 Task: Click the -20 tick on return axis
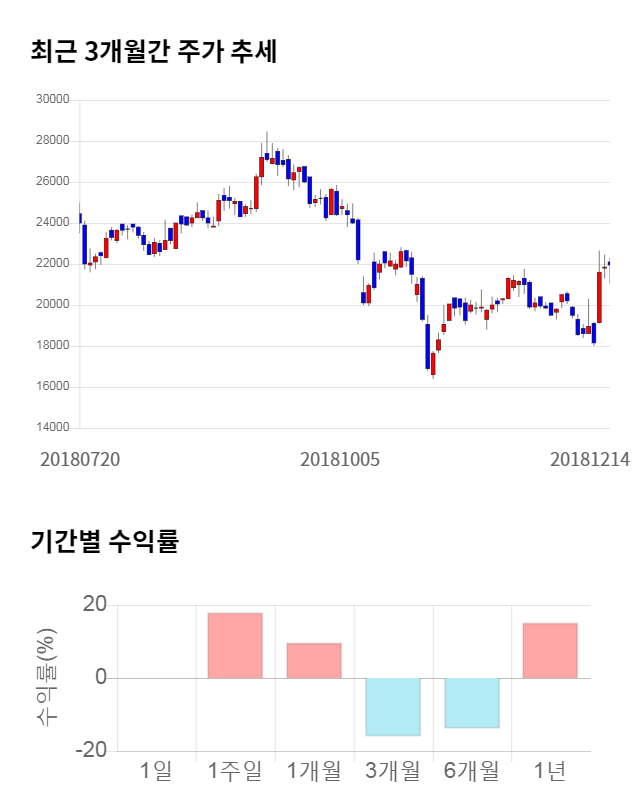tap(94, 751)
